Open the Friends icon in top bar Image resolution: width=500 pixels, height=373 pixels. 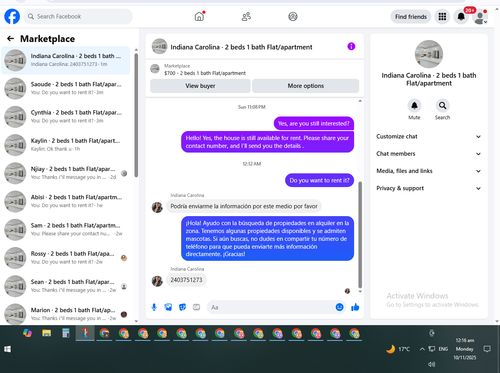click(246, 16)
